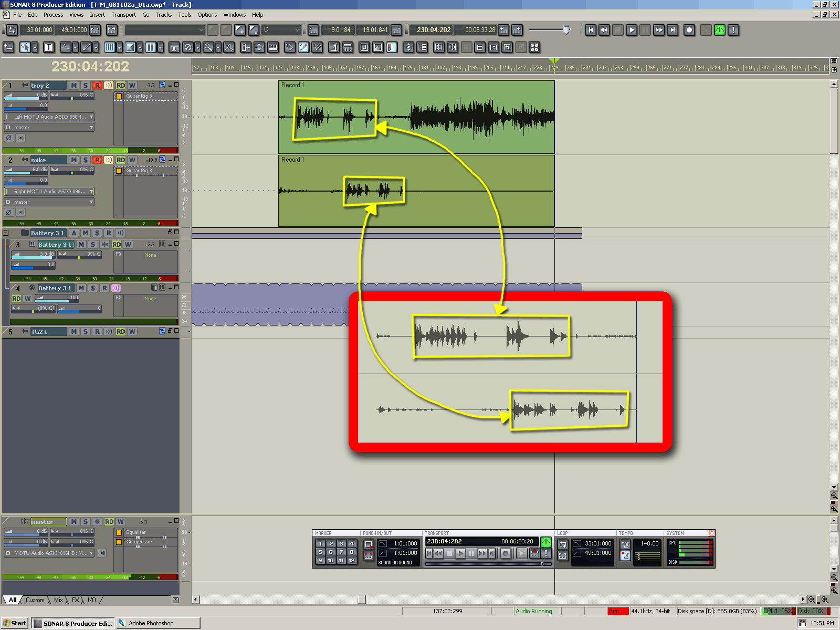Switch to the Mix tab
Image resolution: width=840 pixels, height=630 pixels.
tap(58, 600)
